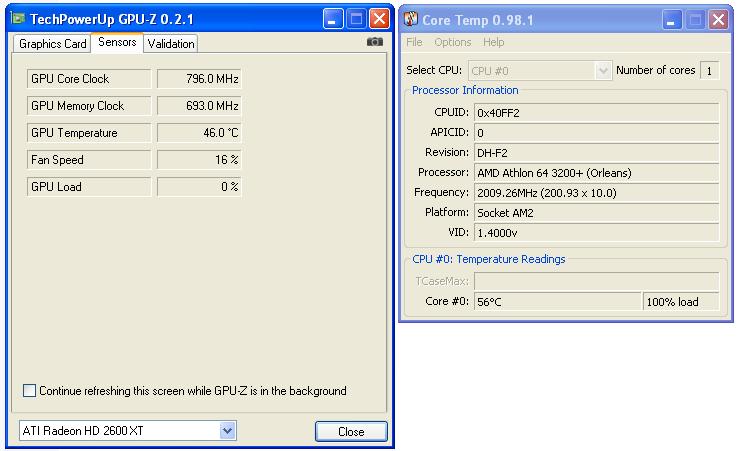
Task: Minimize the GPU-Z window
Action: pos(333,19)
